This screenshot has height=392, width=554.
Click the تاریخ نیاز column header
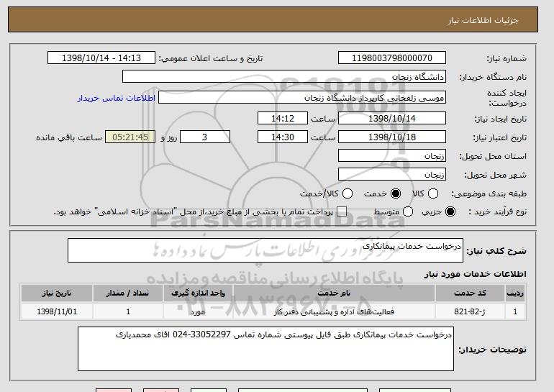57,293
